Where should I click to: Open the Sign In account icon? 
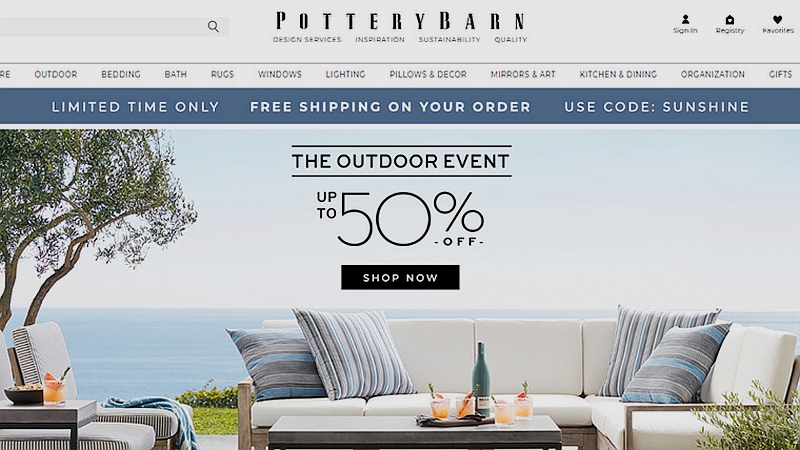click(685, 19)
